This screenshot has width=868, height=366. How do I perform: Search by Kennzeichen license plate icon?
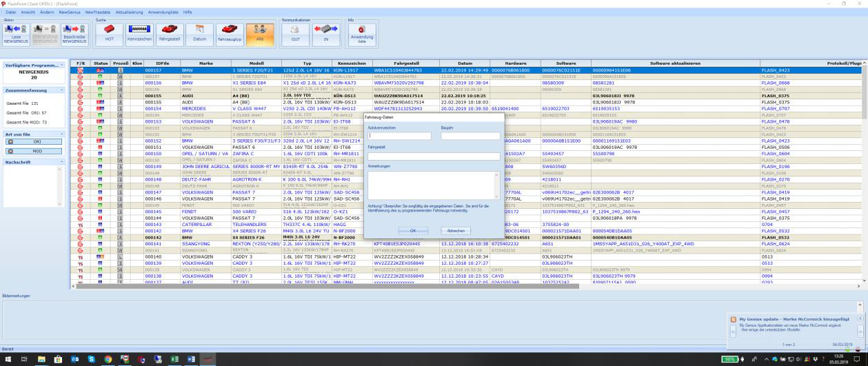coord(139,34)
